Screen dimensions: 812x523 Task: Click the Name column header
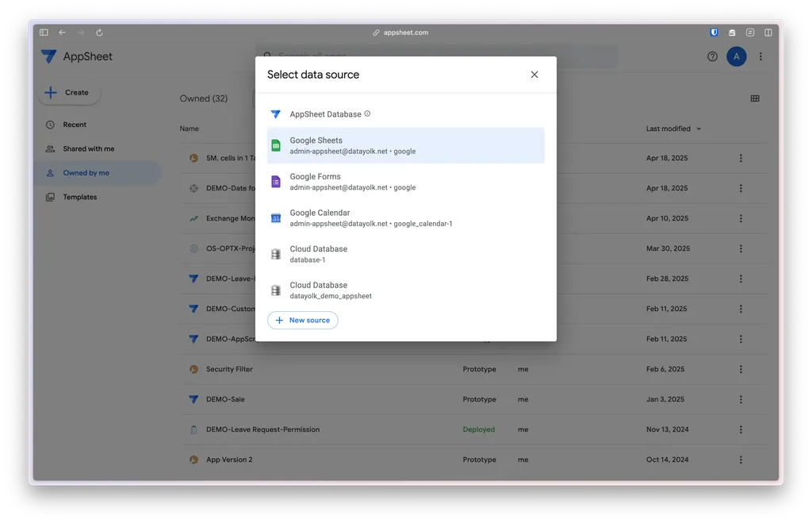[x=189, y=129]
